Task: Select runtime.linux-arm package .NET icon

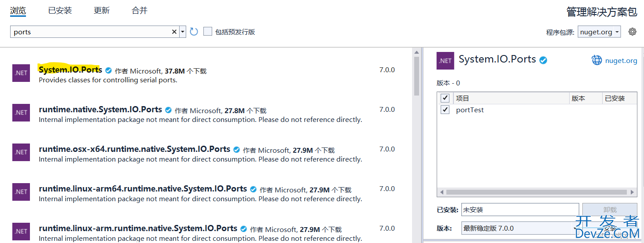Action: point(21,232)
